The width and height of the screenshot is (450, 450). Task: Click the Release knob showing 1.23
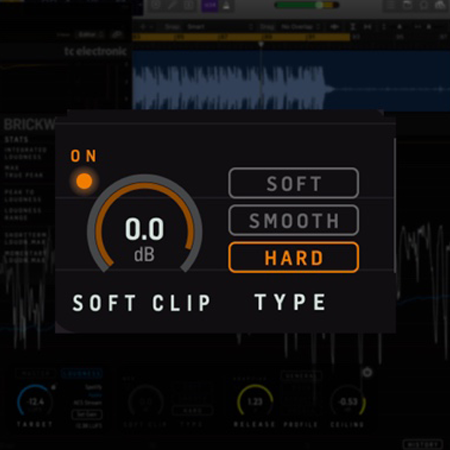point(255,401)
